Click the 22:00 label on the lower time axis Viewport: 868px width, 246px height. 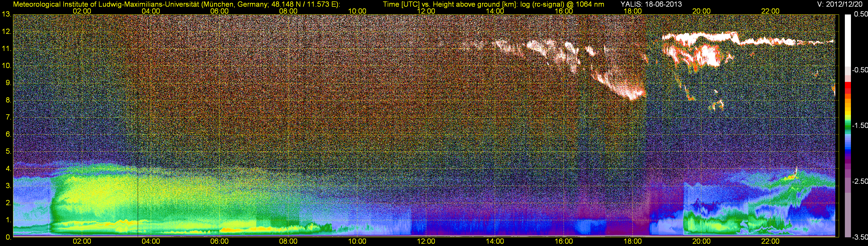pyautogui.click(x=770, y=241)
